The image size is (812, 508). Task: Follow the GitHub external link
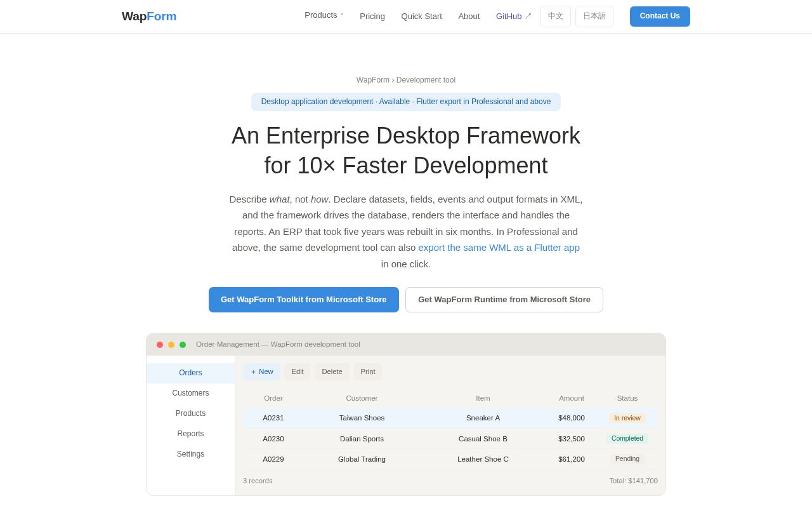coord(513,17)
